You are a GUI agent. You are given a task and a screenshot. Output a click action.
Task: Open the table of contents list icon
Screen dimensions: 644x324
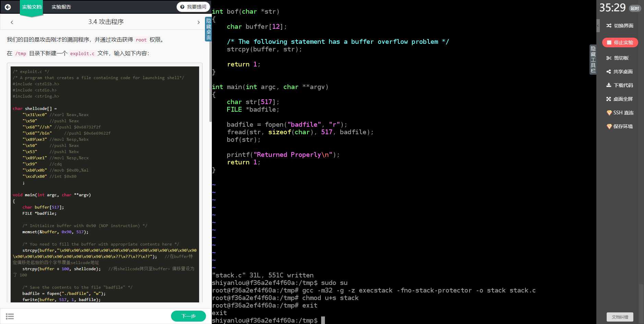10,316
